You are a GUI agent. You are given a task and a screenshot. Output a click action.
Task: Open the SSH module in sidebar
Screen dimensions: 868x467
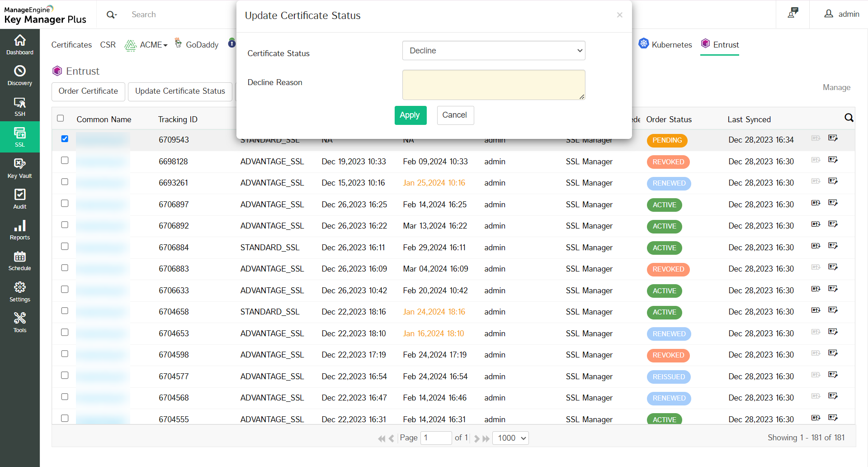[20, 106]
